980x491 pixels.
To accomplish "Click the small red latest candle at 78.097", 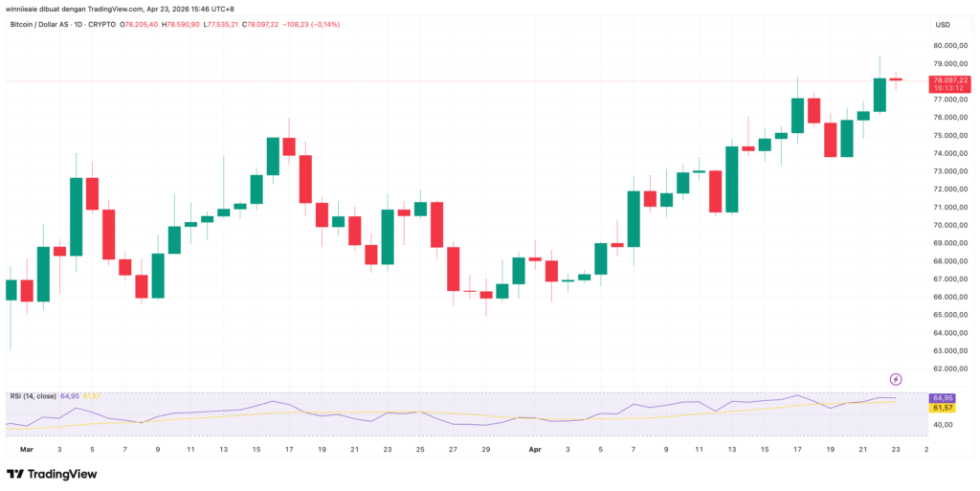I will pyautogui.click(x=896, y=79).
